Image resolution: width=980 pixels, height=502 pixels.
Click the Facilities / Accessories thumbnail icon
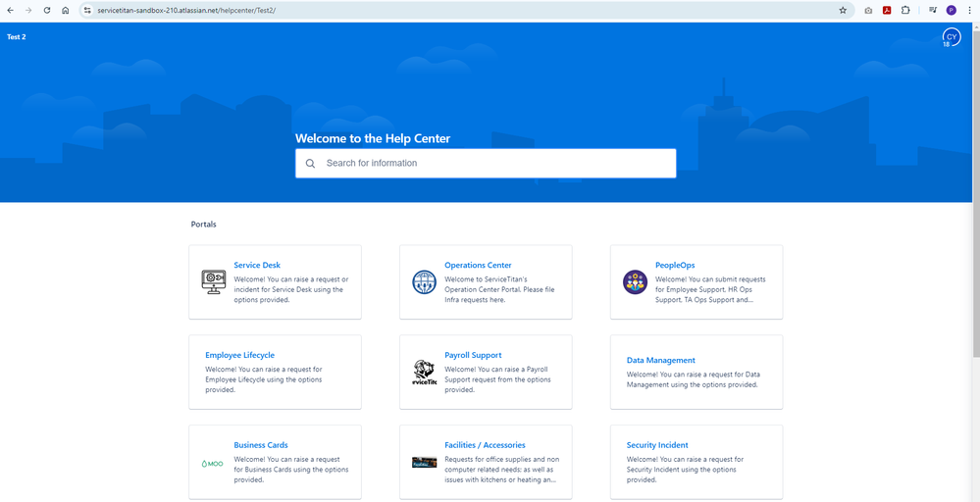(425, 463)
